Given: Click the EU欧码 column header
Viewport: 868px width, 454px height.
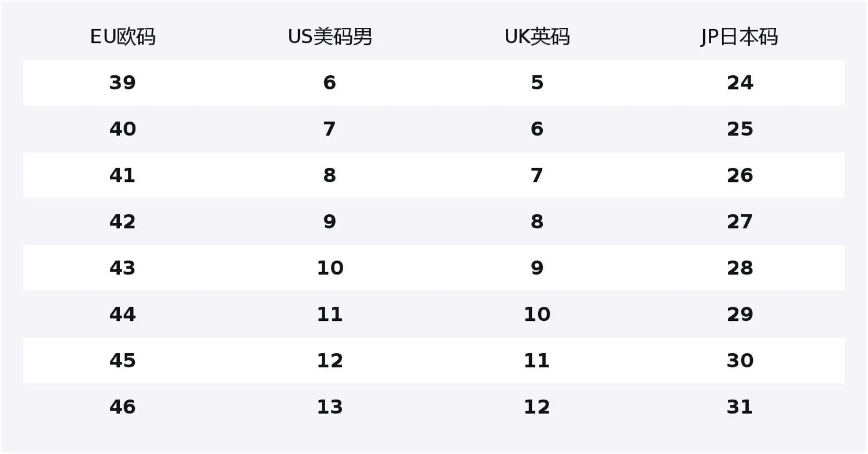Looking at the screenshot, I should (123, 37).
